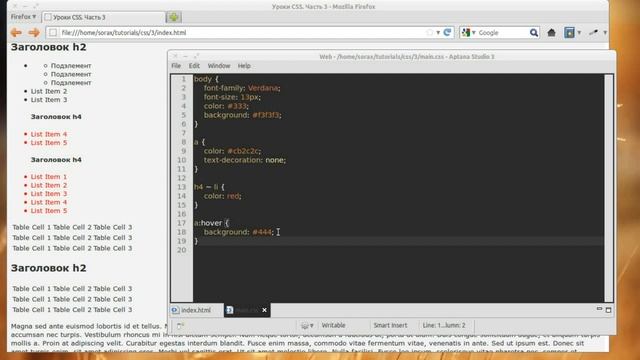The image size is (640, 360).
Task: Open Firefox home page icon
Action: coord(551,33)
